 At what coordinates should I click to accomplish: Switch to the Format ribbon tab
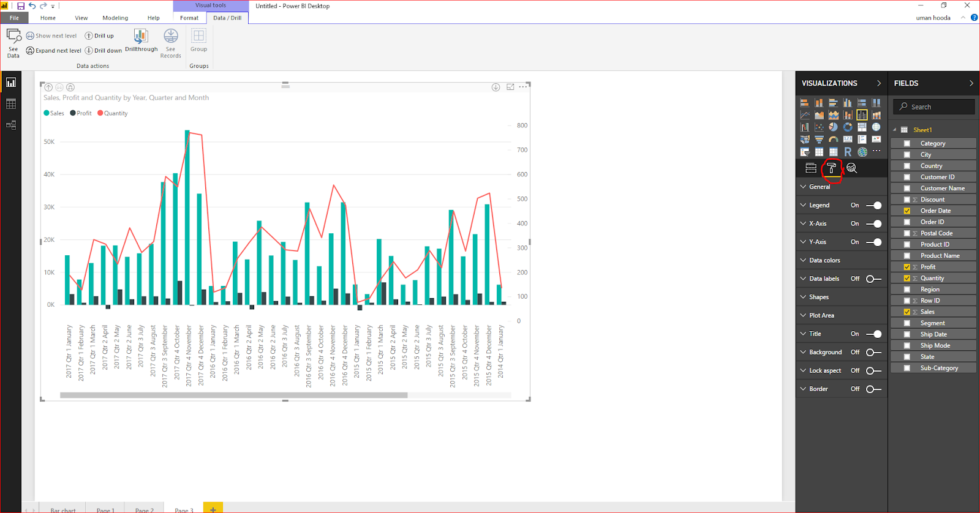pyautogui.click(x=189, y=18)
